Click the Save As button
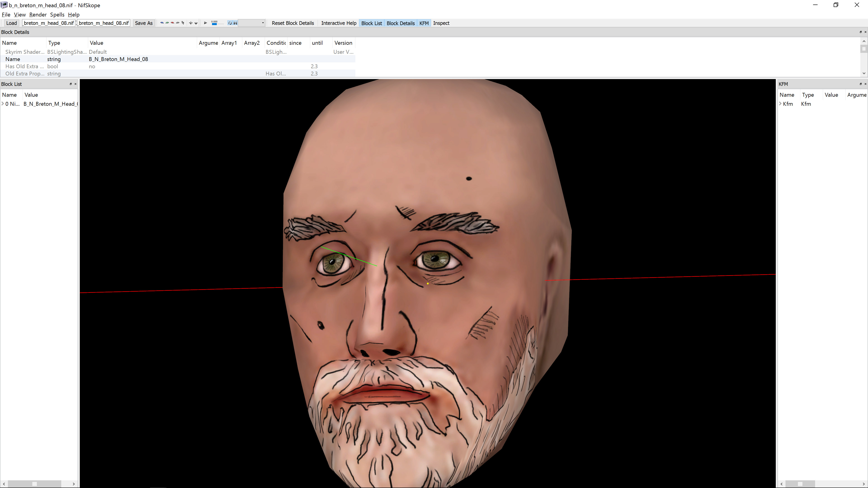868x488 pixels. [x=144, y=23]
